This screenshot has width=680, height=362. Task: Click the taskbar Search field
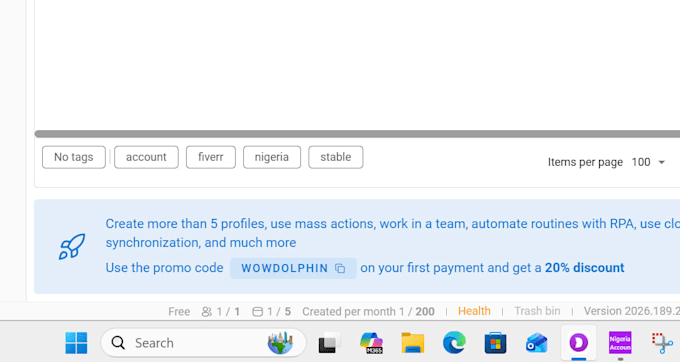click(x=203, y=343)
